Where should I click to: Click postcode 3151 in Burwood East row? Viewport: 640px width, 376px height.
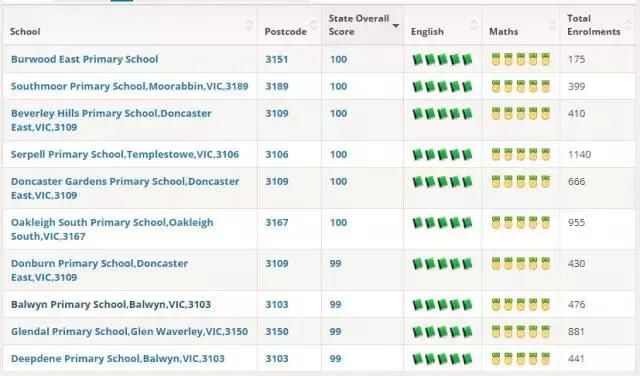pos(277,59)
